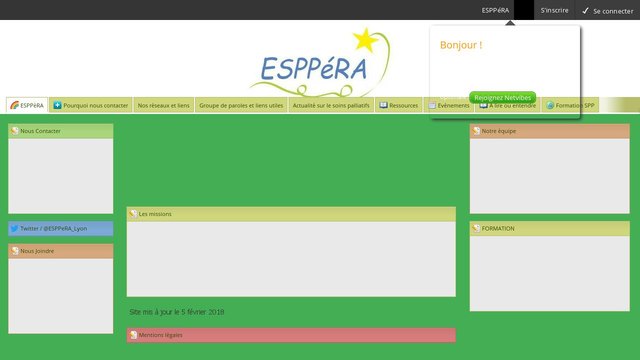
Task: Click the rainbow icon on ESPPéRA tab
Action: [x=14, y=105]
